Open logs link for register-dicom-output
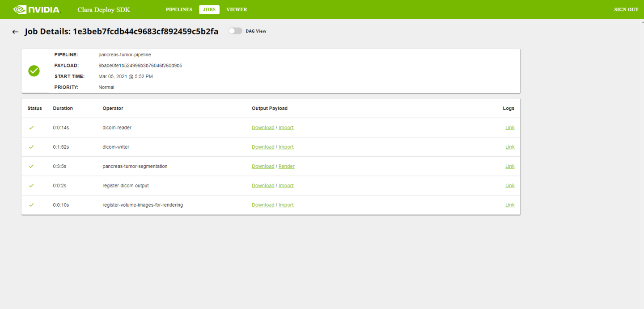The image size is (644, 309). [510, 185]
